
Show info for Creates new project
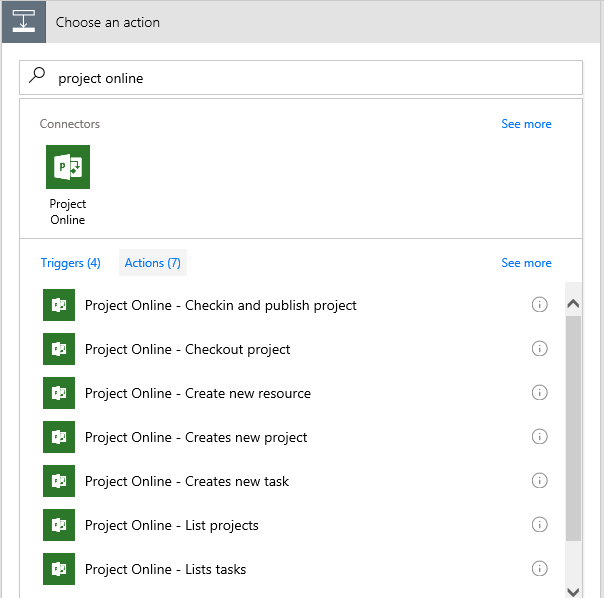point(539,437)
